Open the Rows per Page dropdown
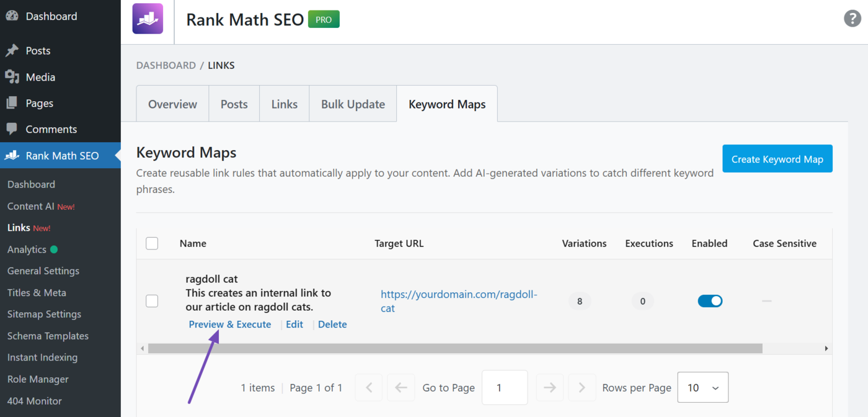Viewport: 868px width, 417px height. pos(702,387)
